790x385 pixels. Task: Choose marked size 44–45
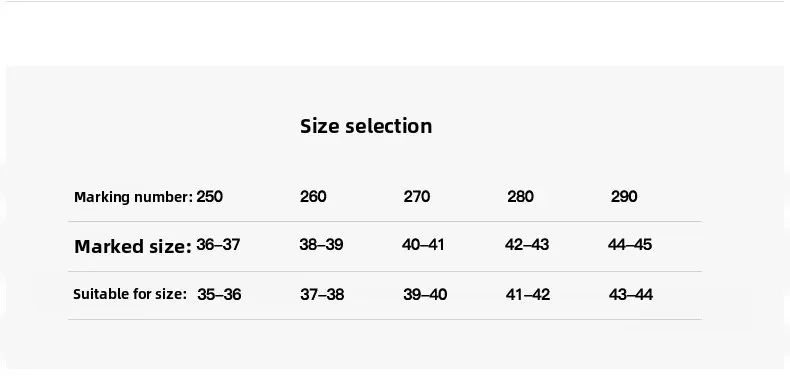[x=630, y=244]
